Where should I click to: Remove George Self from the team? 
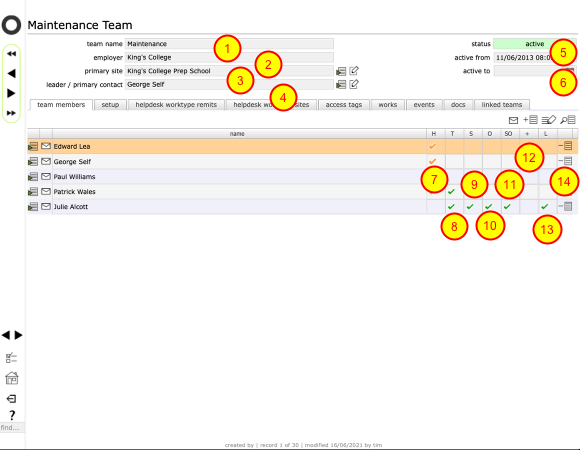pos(565,161)
